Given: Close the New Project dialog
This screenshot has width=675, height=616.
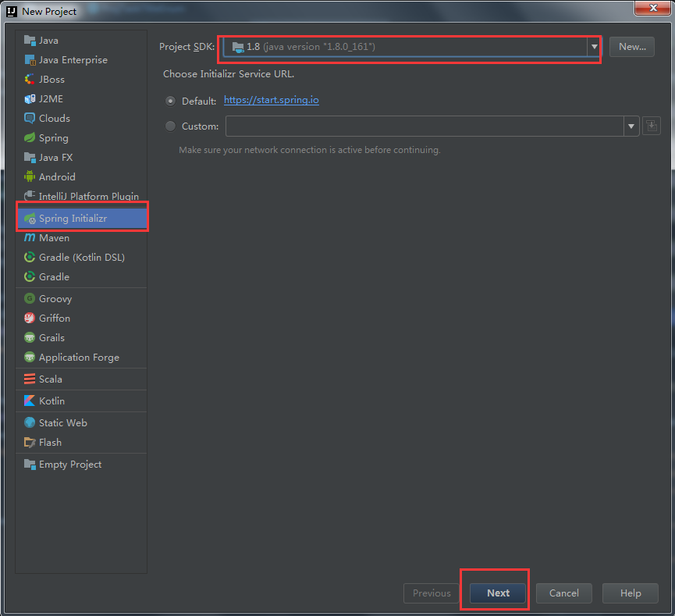Looking at the screenshot, I should click(652, 8).
